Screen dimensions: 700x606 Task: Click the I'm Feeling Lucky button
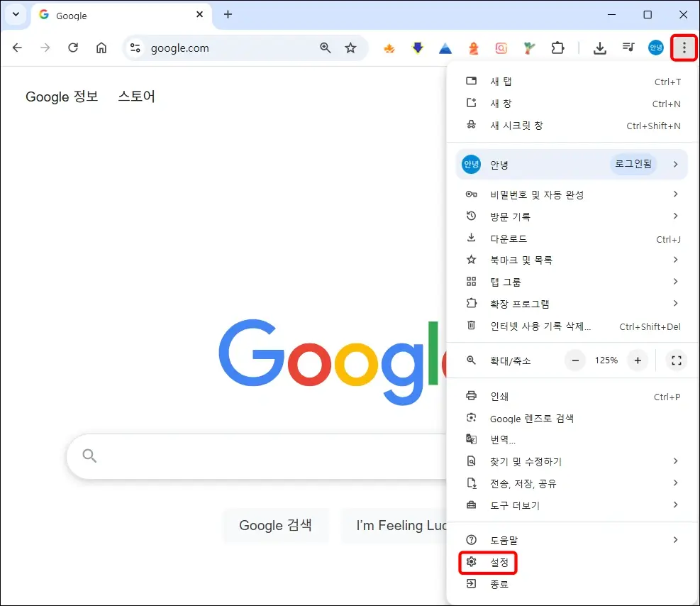(394, 525)
